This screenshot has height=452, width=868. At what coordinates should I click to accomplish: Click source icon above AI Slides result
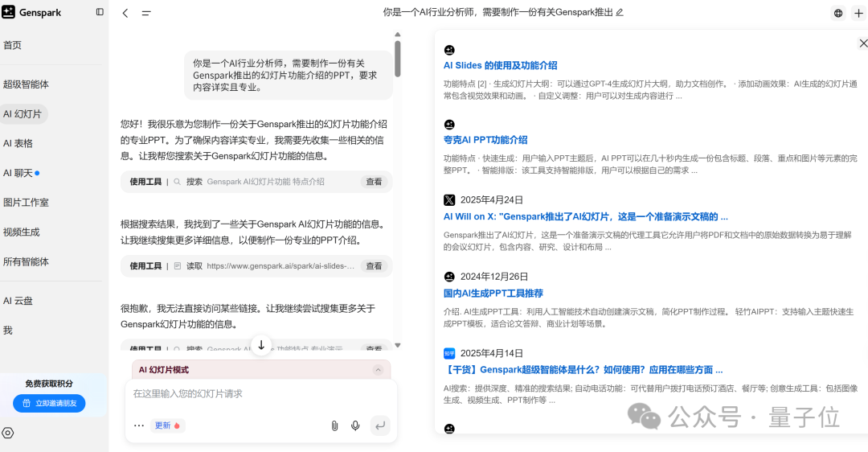coord(449,51)
